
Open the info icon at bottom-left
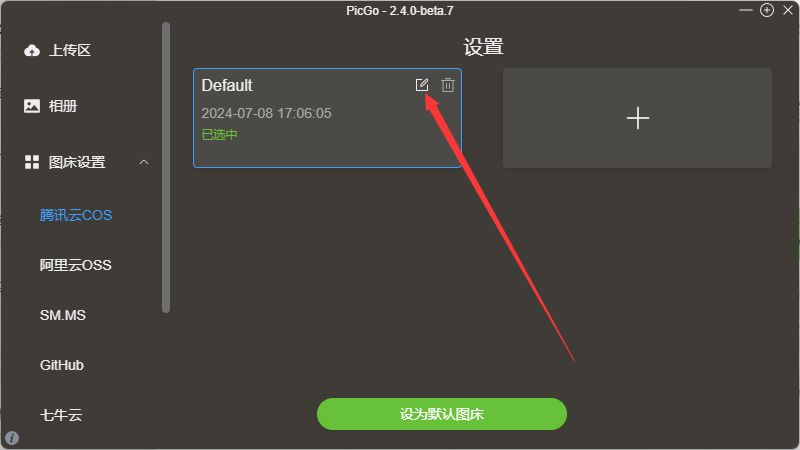point(12,438)
